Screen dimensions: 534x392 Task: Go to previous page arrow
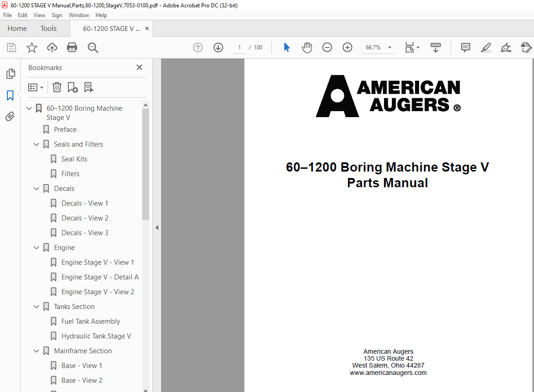click(198, 48)
